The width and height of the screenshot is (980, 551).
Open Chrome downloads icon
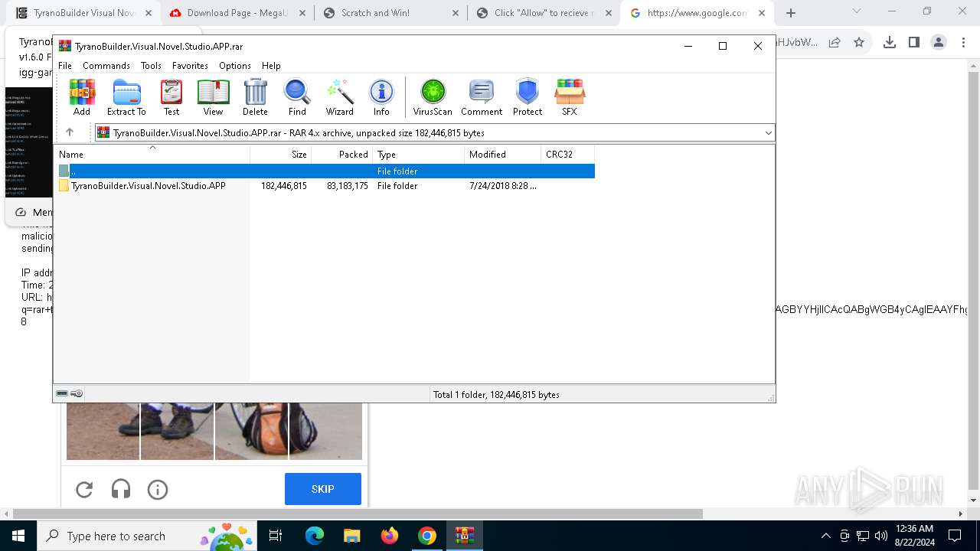890,43
